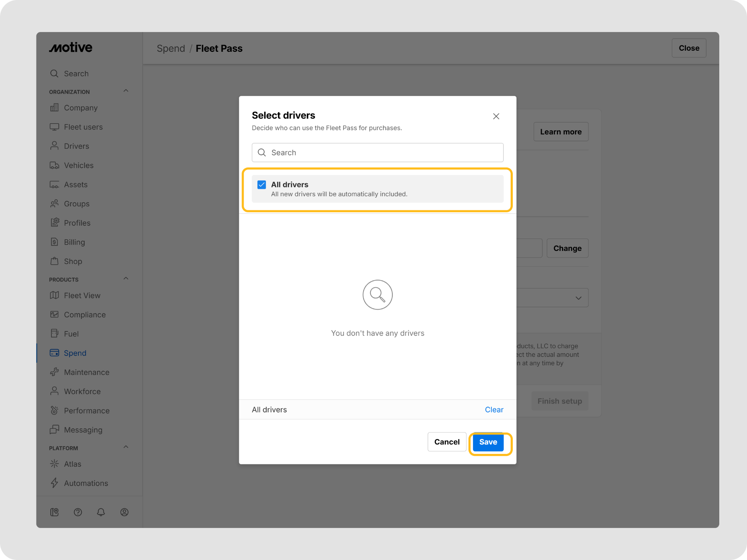
Task: Click the Spend card icon
Action: coord(54,353)
